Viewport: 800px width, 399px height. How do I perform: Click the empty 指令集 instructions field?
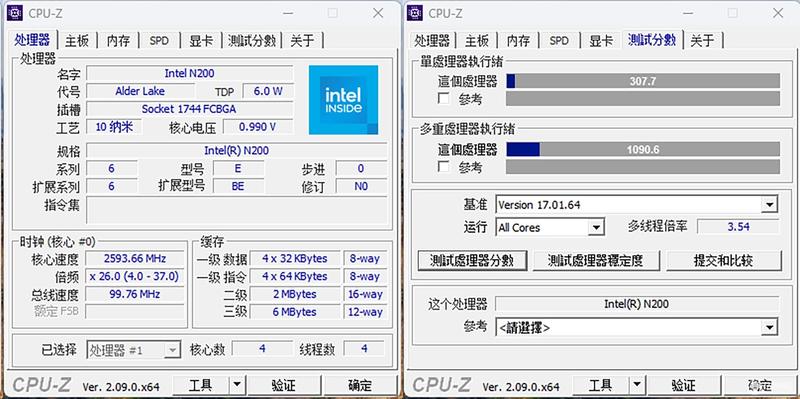(236, 210)
